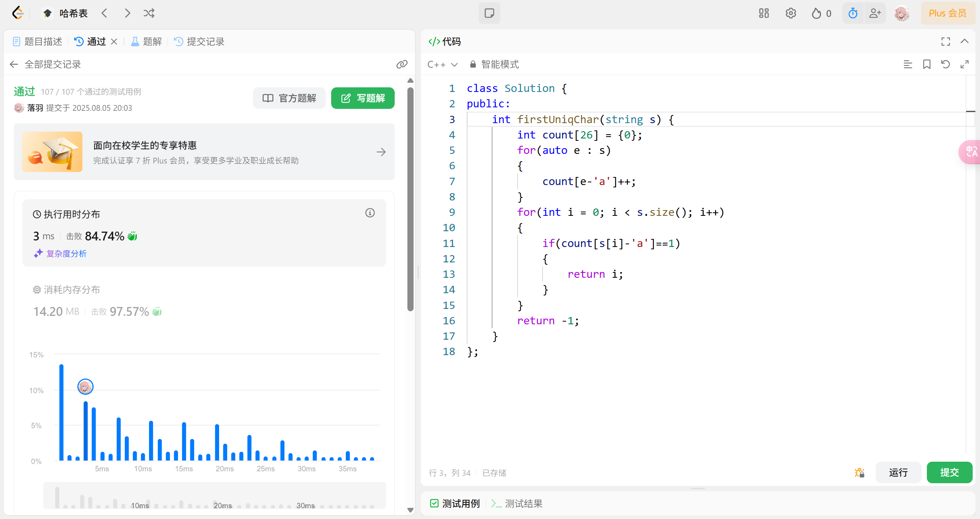The width and height of the screenshot is (980, 519).
Task: Click the shuffle random problem icon
Action: pos(149,13)
